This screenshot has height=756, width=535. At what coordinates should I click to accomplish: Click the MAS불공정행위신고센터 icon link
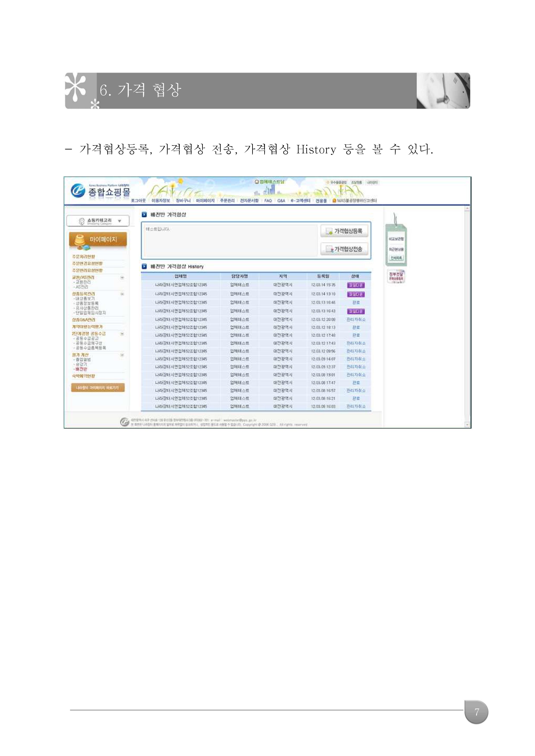(334, 201)
